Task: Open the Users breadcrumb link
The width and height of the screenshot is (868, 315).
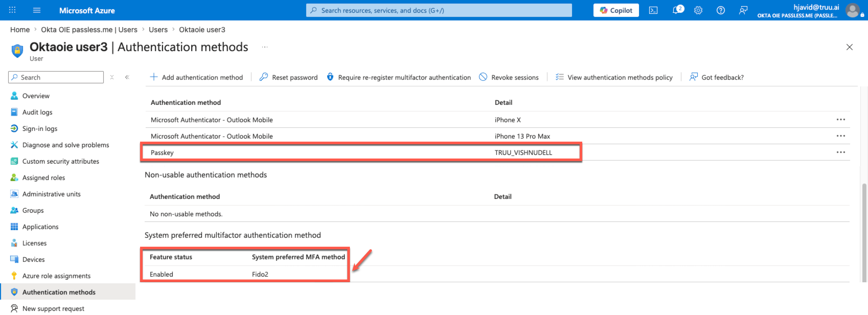Action: (x=158, y=30)
